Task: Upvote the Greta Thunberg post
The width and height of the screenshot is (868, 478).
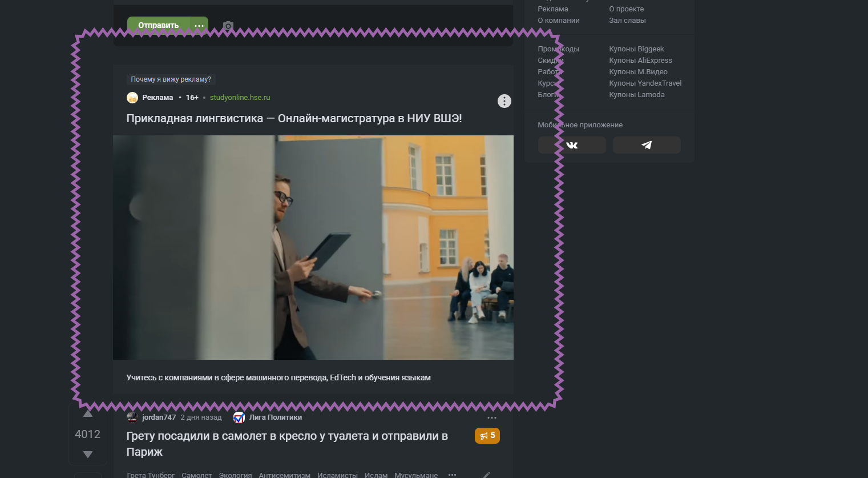Action: (x=87, y=413)
